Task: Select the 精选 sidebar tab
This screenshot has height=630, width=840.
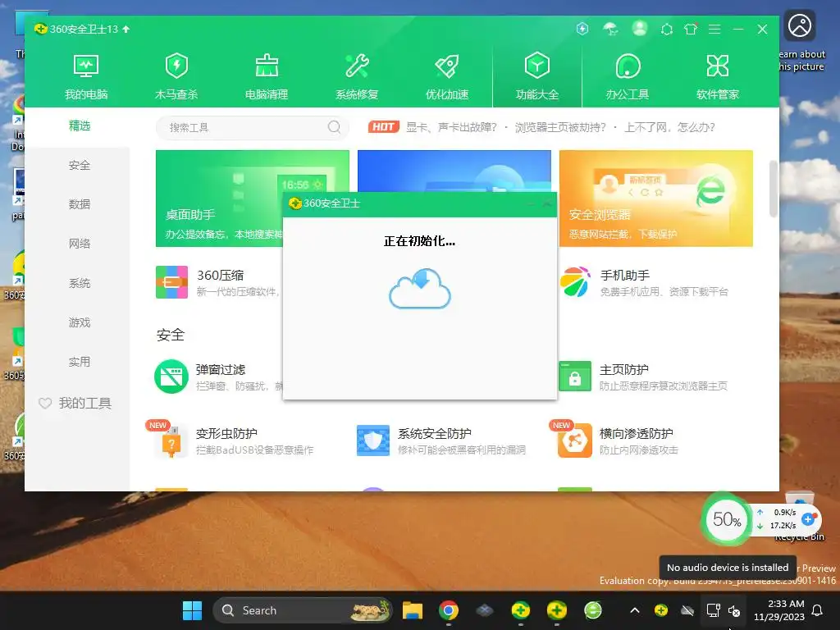Action: [80, 126]
